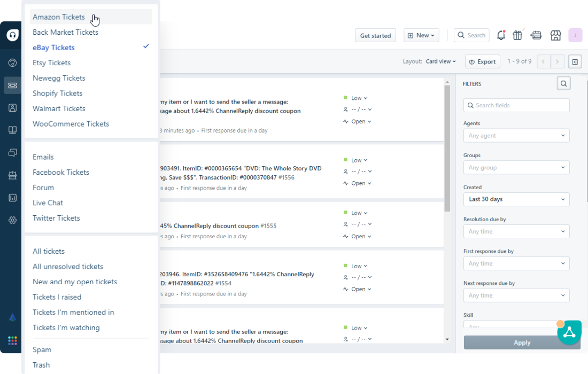Viewport: 588px width, 374px height.
Task: Open the First response due by dropdown
Action: [516, 263]
